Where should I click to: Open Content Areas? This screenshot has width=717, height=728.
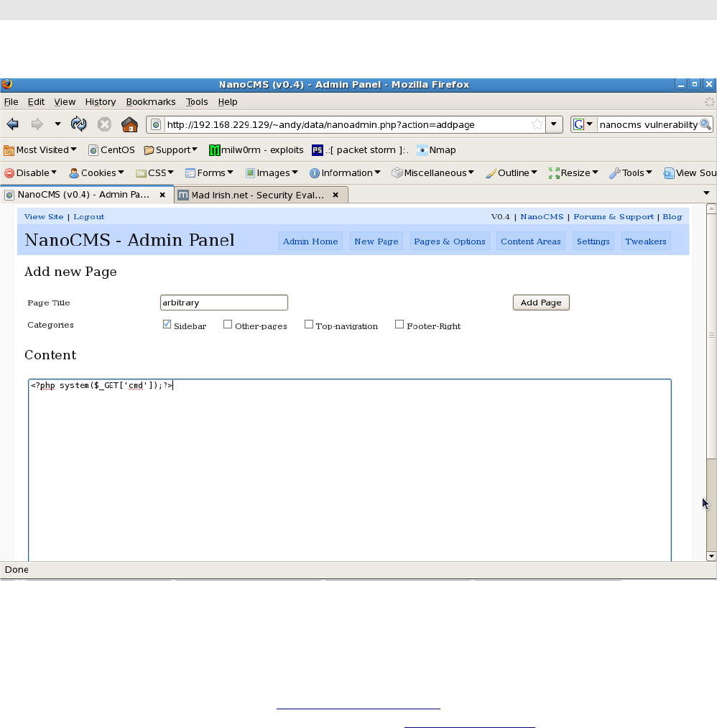530,241
